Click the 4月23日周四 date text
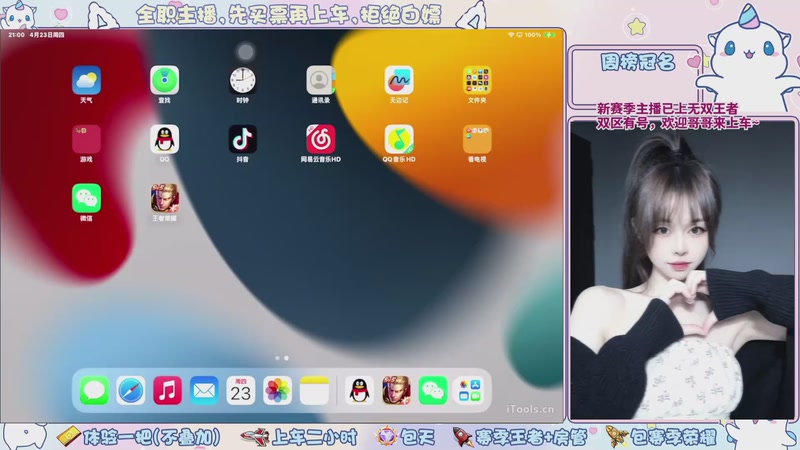This screenshot has width=800, height=450. pos(47,35)
